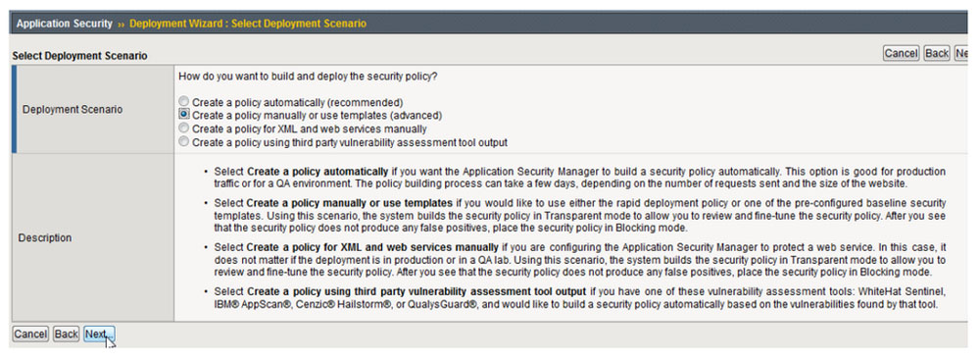Viewport: 980px width, 360px height.
Task: Select the 'Create a policy automatically' radio button
Action: click(183, 101)
